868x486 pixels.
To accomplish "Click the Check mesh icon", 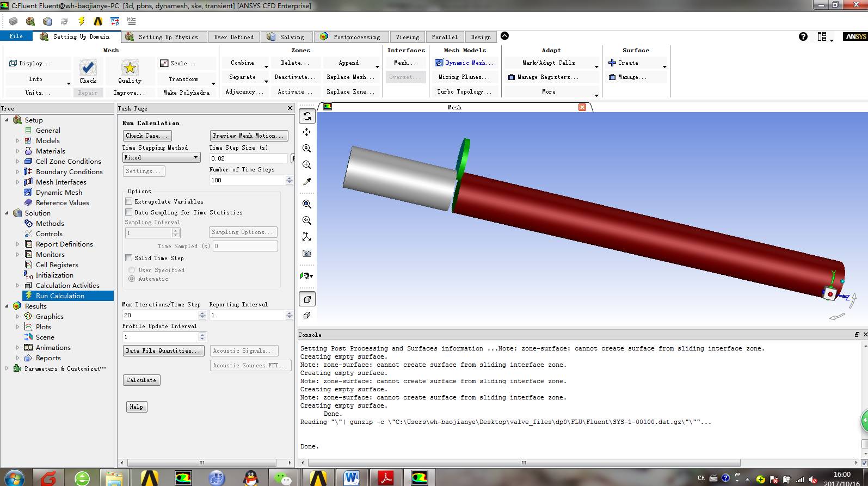I will 88,68.
